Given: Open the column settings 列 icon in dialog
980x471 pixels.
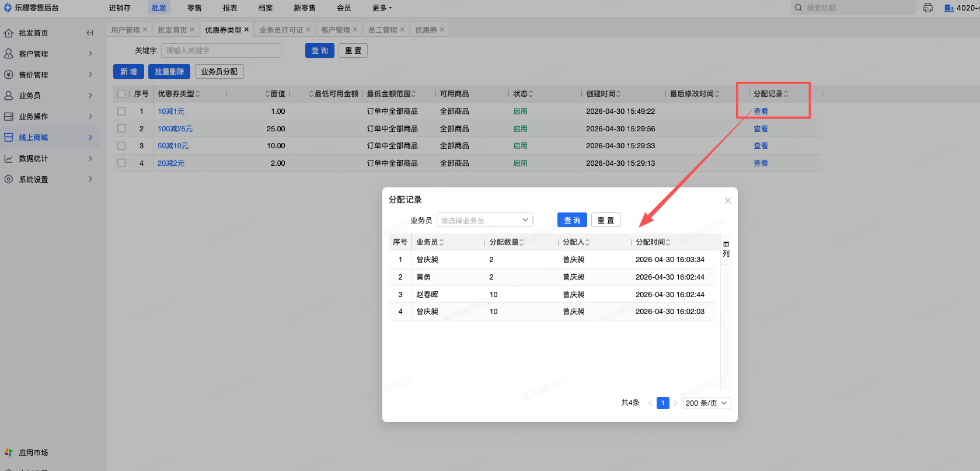Looking at the screenshot, I should [726, 249].
